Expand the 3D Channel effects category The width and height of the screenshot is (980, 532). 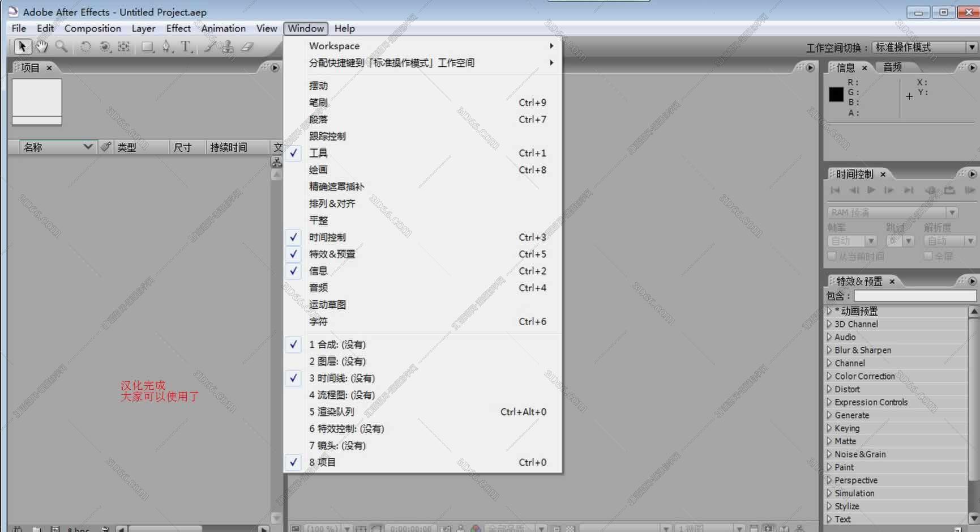pyautogui.click(x=829, y=324)
